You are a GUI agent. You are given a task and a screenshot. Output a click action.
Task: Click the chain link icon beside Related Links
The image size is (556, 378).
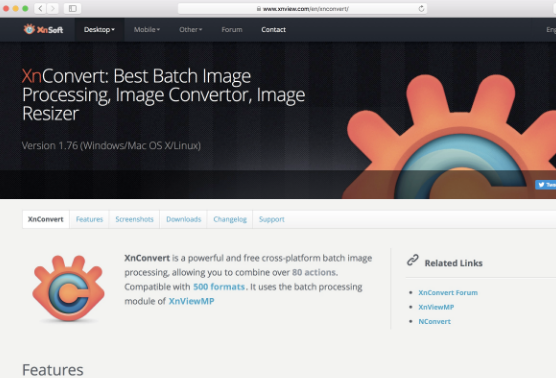tap(412, 260)
